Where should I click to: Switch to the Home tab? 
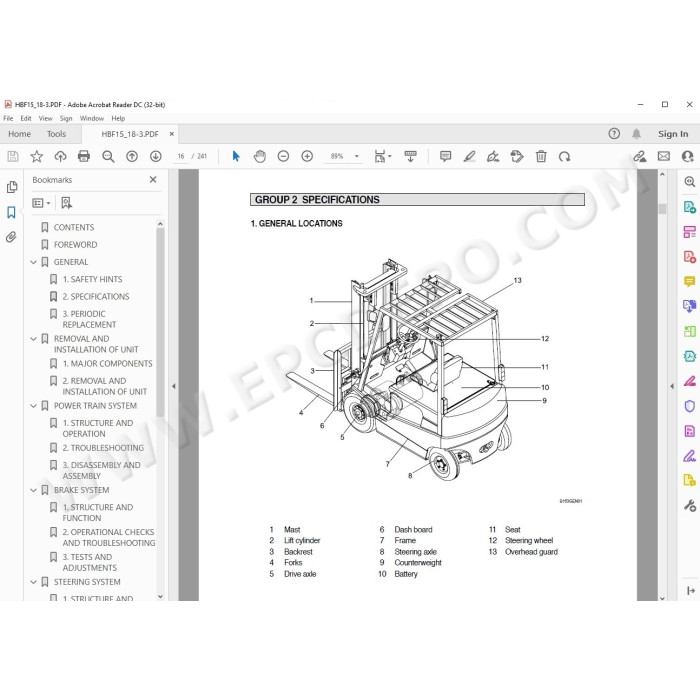tap(20, 134)
